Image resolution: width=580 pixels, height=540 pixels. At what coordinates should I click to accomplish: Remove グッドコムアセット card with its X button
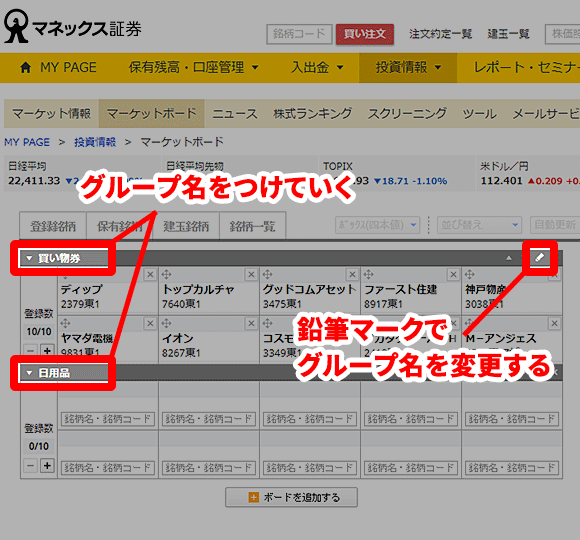pyautogui.click(x=353, y=274)
